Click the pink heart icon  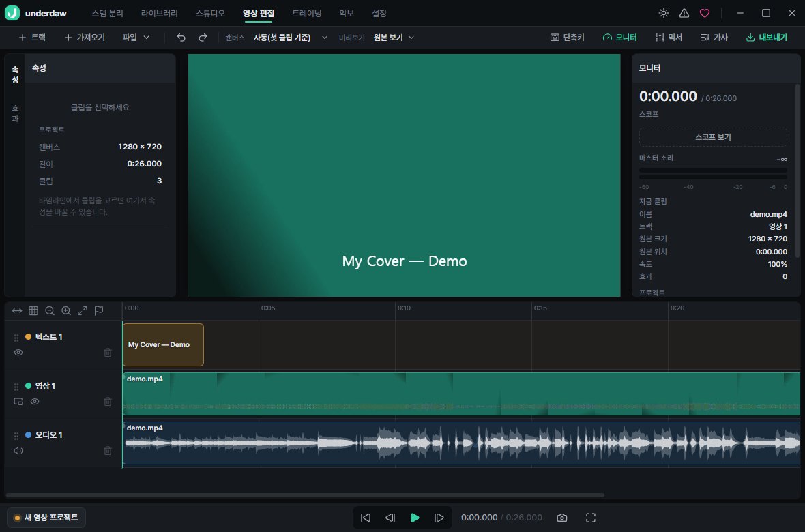tap(705, 14)
